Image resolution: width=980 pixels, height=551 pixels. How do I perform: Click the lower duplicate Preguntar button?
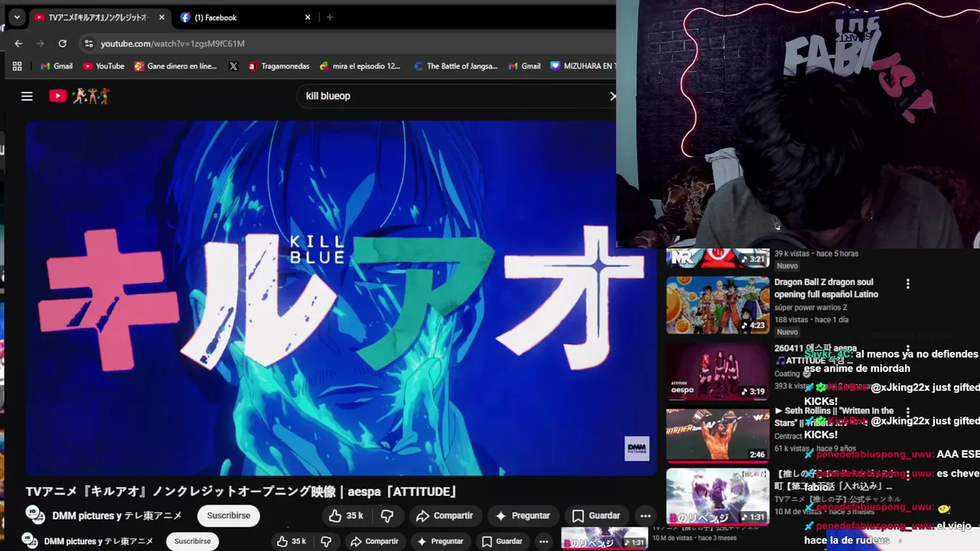pos(439,541)
